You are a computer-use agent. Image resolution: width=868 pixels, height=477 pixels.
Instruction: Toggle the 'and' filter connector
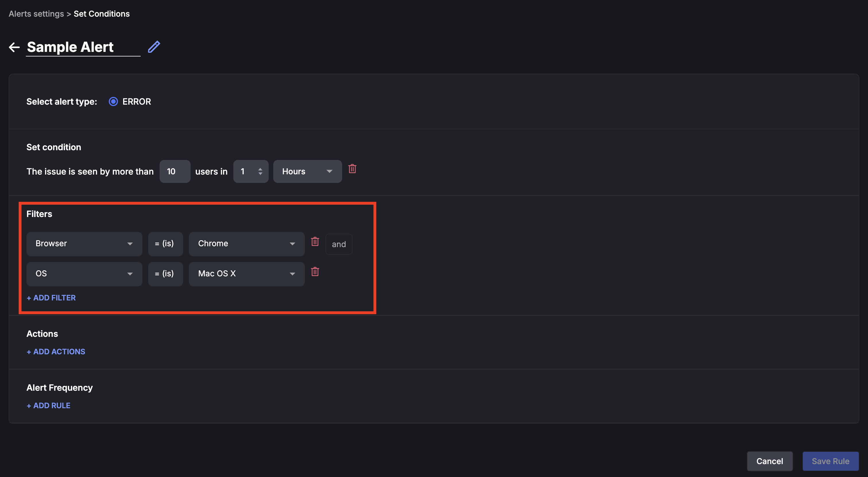pyautogui.click(x=339, y=245)
